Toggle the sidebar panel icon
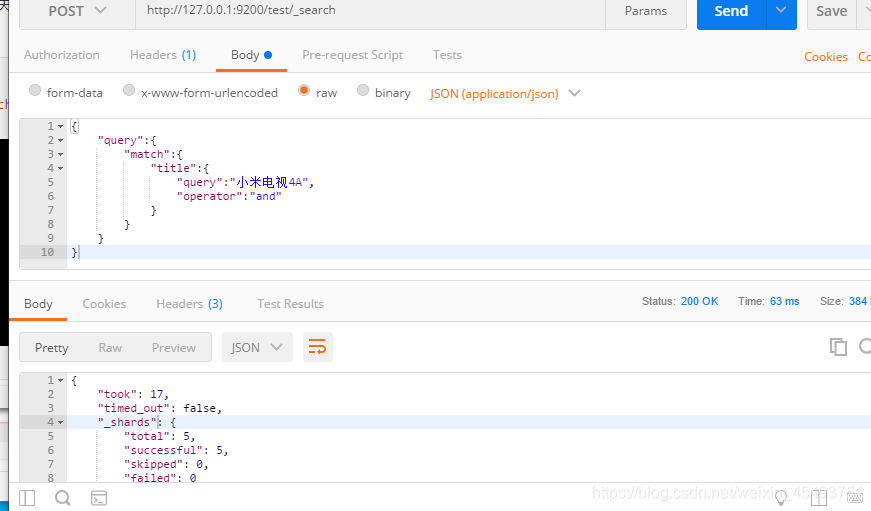871x511 pixels. tap(27, 498)
